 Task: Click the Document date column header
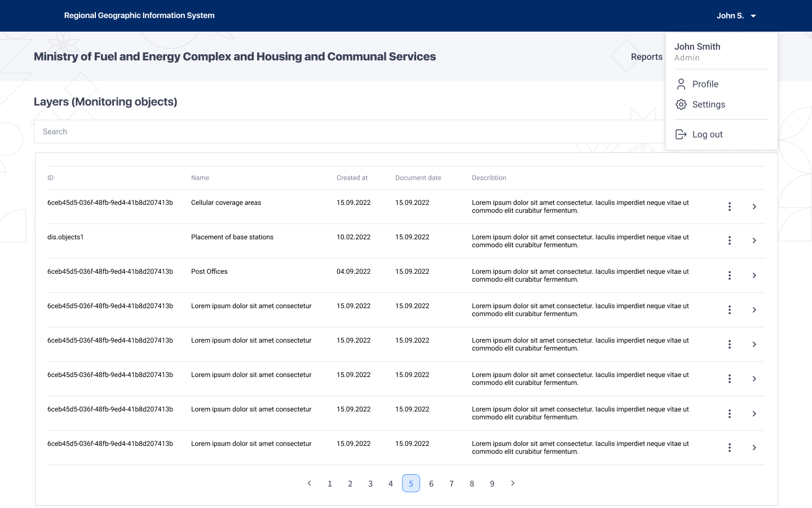(418, 178)
